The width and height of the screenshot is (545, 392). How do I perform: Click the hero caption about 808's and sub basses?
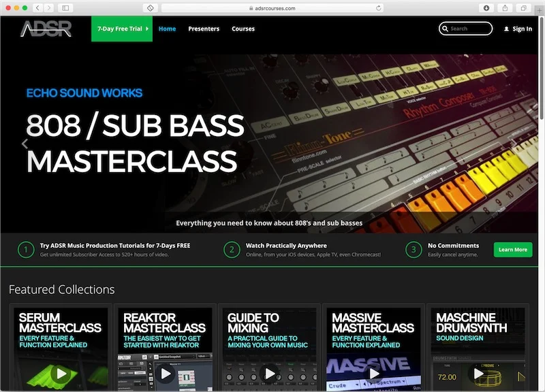[269, 223]
